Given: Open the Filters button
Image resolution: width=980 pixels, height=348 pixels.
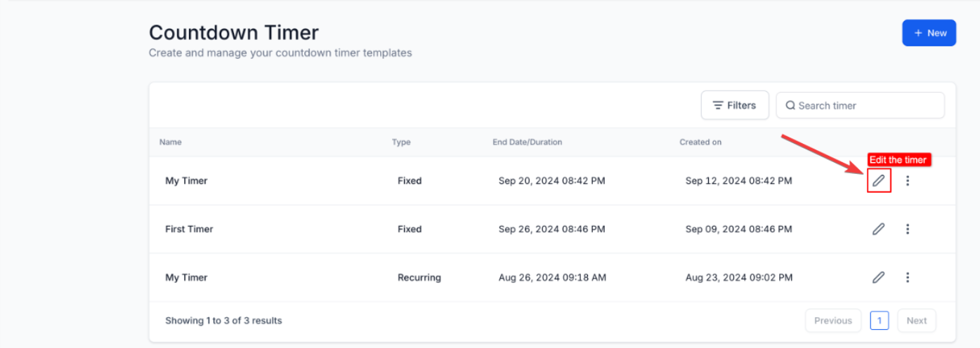Looking at the screenshot, I should [x=735, y=105].
